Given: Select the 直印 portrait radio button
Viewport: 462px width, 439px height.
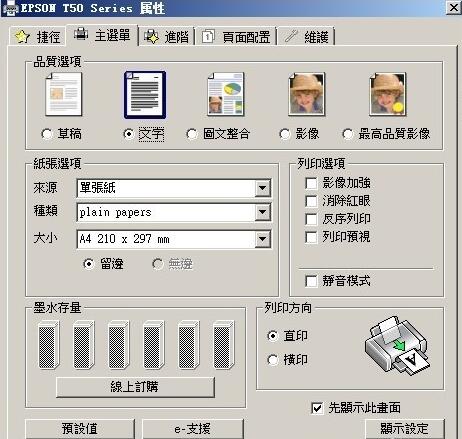Looking at the screenshot, I should [x=272, y=336].
